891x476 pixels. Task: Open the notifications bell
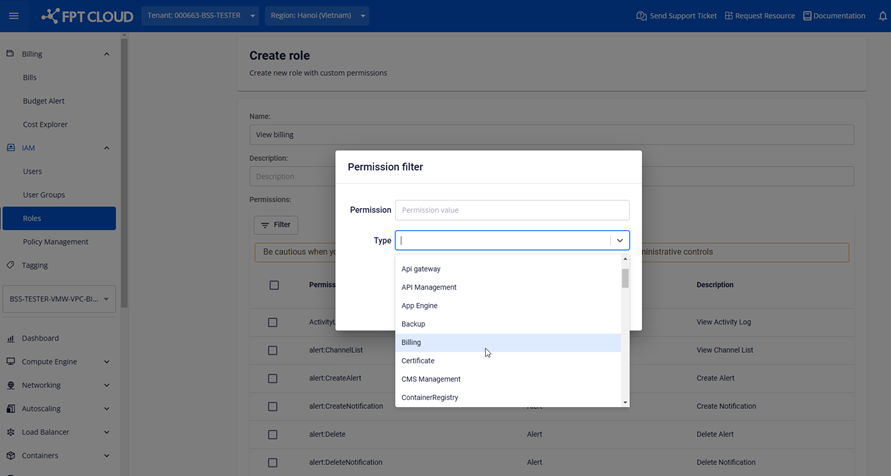point(882,16)
